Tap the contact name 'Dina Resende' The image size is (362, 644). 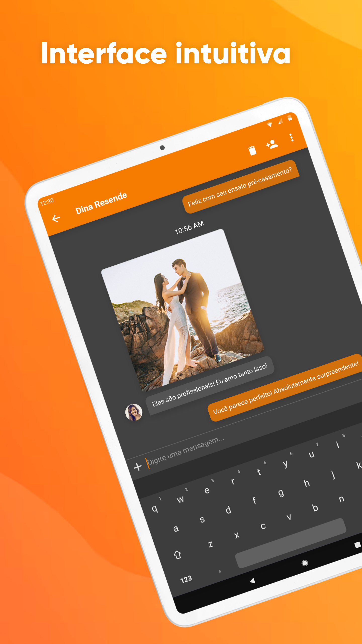tap(101, 203)
